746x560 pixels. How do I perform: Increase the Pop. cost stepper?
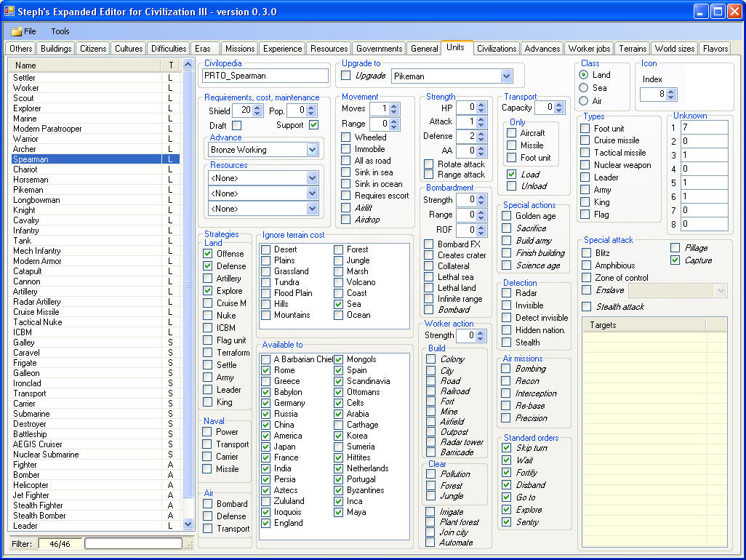tap(311, 108)
